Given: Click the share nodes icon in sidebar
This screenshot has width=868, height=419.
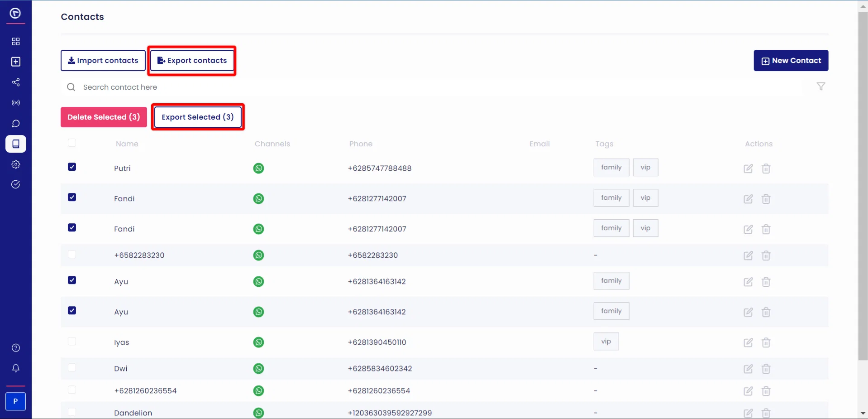Looking at the screenshot, I should coord(16,82).
